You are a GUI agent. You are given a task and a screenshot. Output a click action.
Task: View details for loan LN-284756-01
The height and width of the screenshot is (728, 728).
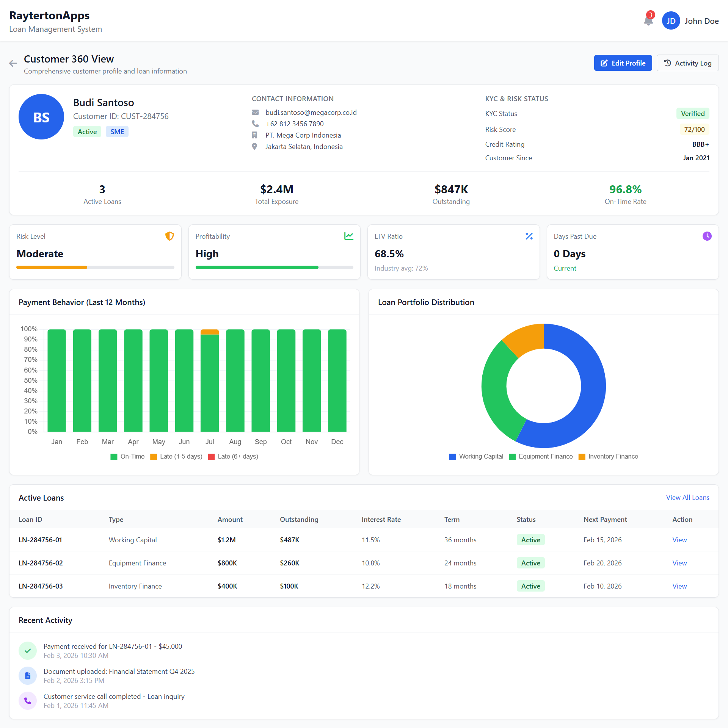[679, 540]
